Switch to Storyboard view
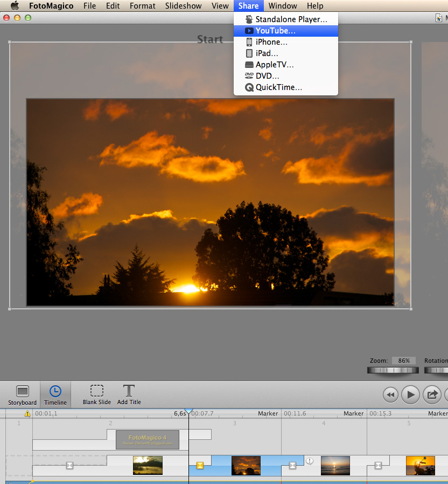The image size is (448, 484). click(22, 395)
